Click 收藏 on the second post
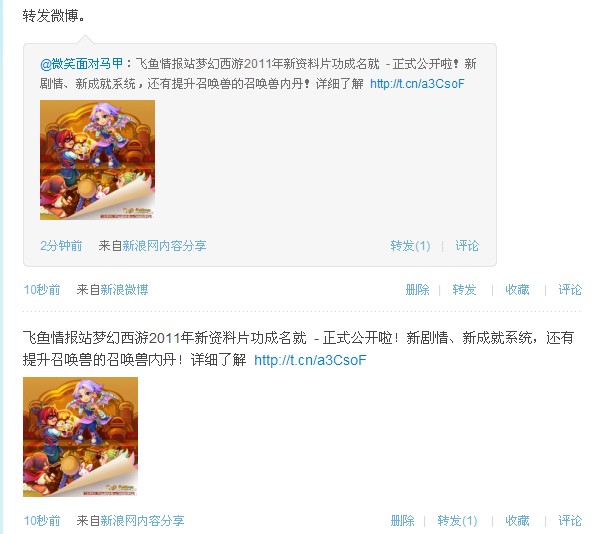This screenshot has width=593, height=534. [x=517, y=521]
